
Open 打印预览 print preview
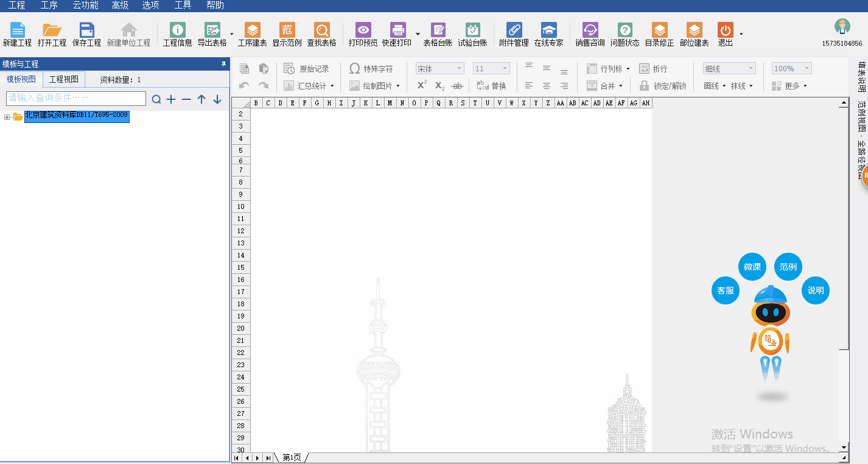click(x=363, y=34)
